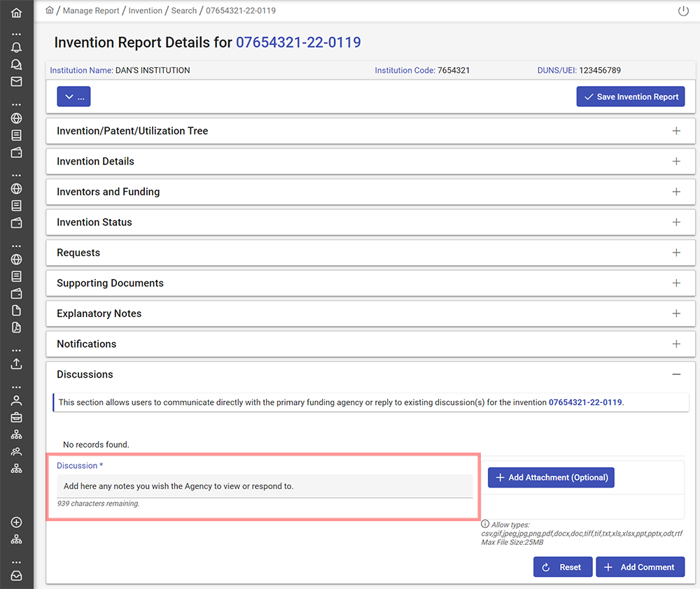Screen dimensions: 700x589
Task: Open the briefcase icon in the sidebar
Action: click(16, 418)
